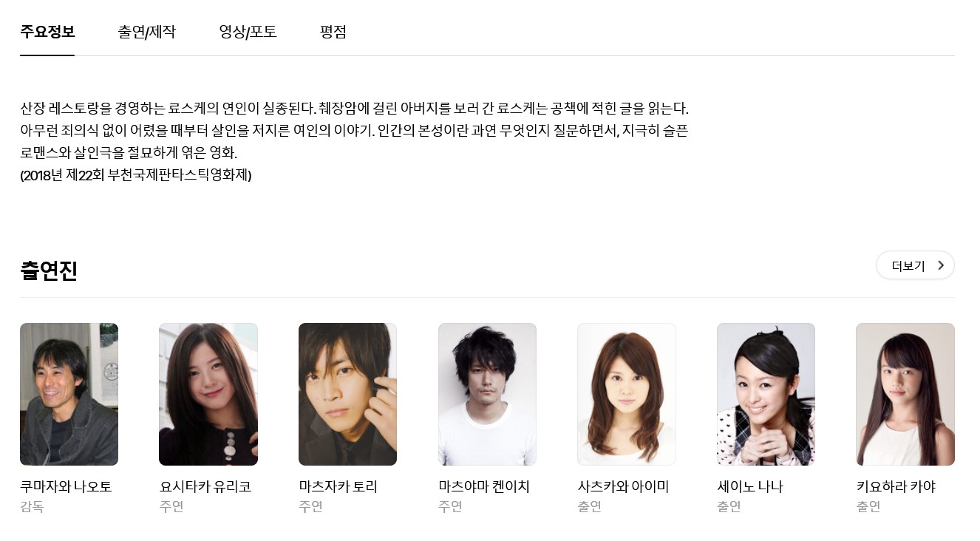Open the 평점 tab
The image size is (980, 541).
[x=333, y=32]
